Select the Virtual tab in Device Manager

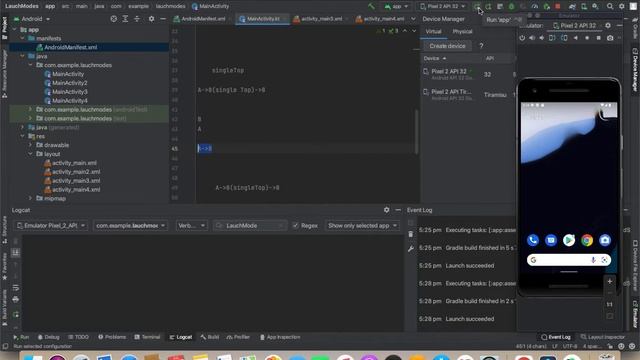433,31
